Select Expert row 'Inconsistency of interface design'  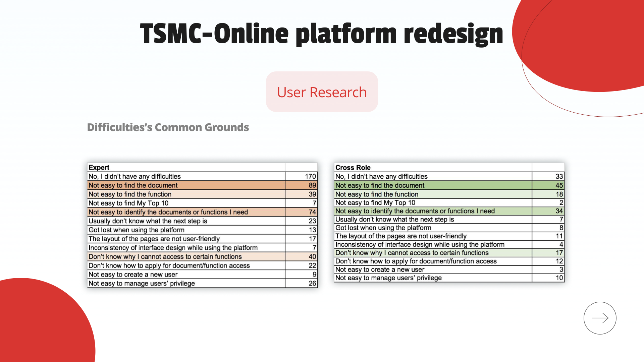point(202,248)
